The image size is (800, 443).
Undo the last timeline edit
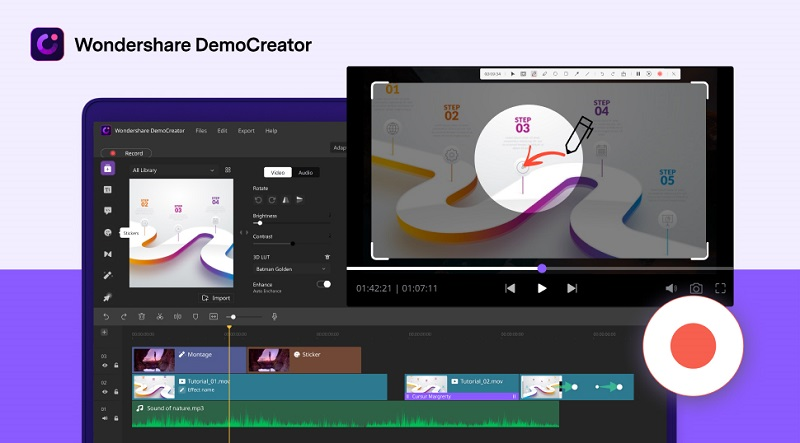(106, 317)
